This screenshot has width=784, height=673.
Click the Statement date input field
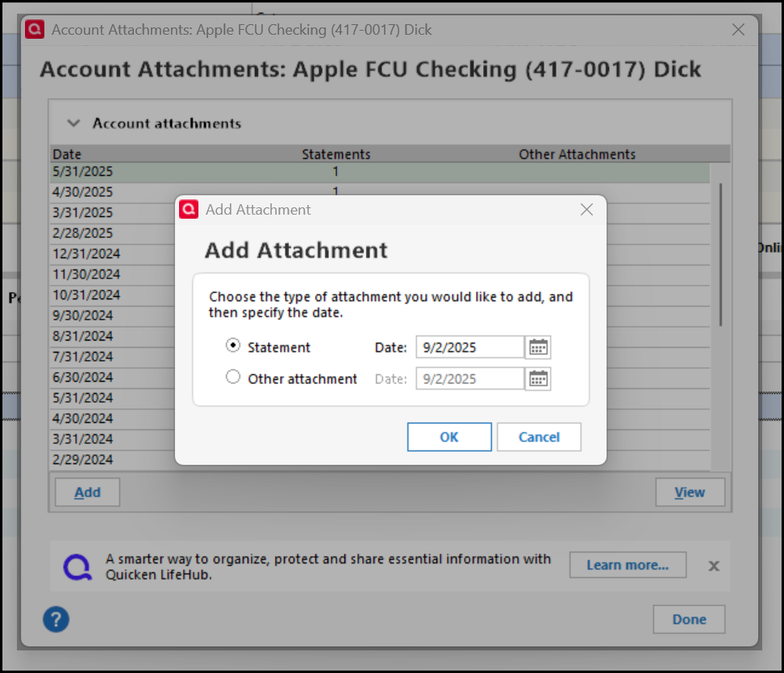(x=470, y=347)
